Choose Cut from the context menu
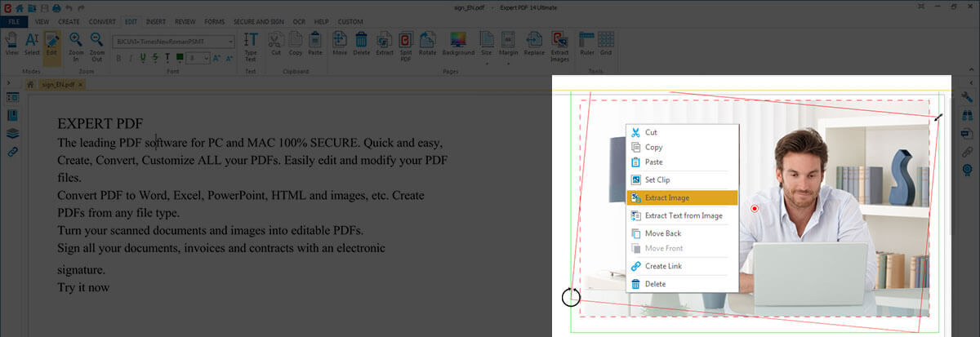980x337 pixels. point(682,132)
